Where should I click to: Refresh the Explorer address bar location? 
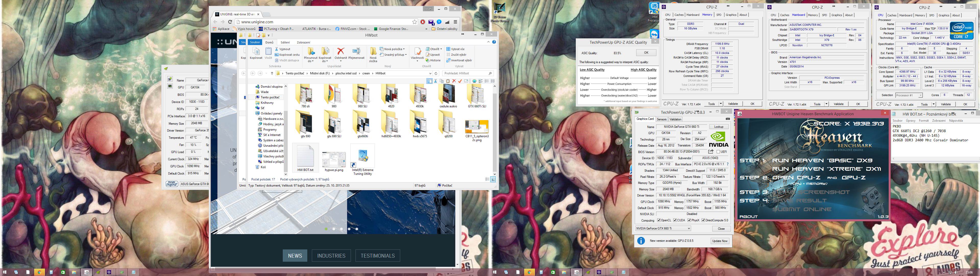(x=436, y=73)
